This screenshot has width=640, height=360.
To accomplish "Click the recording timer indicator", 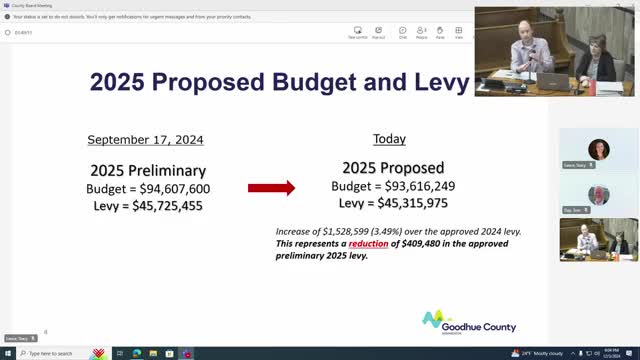I will coord(19,32).
